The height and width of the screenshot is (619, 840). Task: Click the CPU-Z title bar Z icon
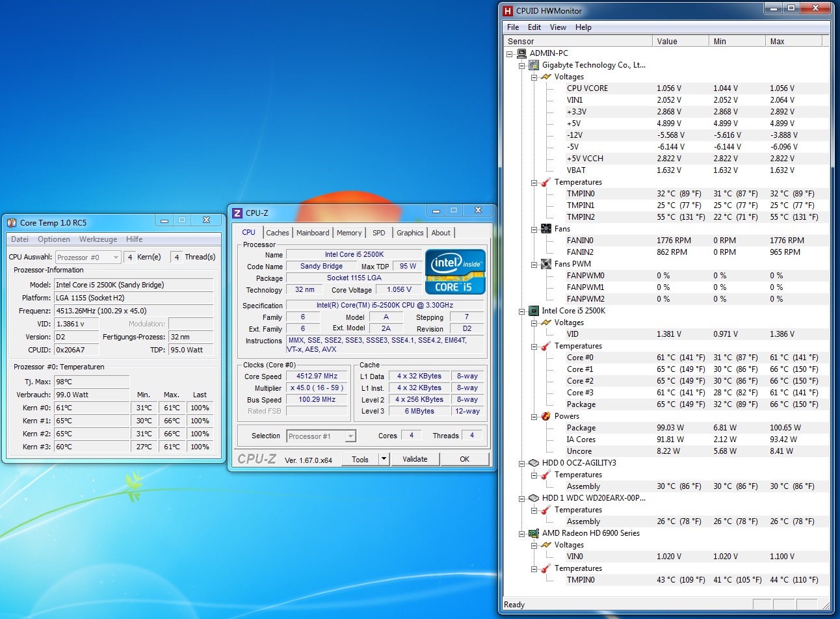237,213
